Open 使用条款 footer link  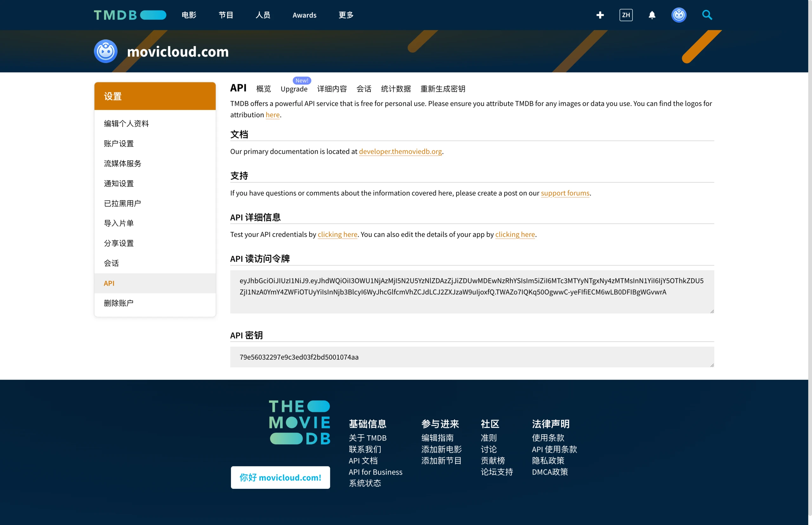pyautogui.click(x=548, y=438)
